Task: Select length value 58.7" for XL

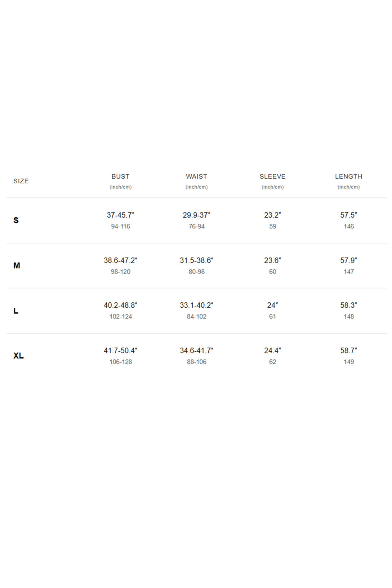Action: (x=348, y=350)
